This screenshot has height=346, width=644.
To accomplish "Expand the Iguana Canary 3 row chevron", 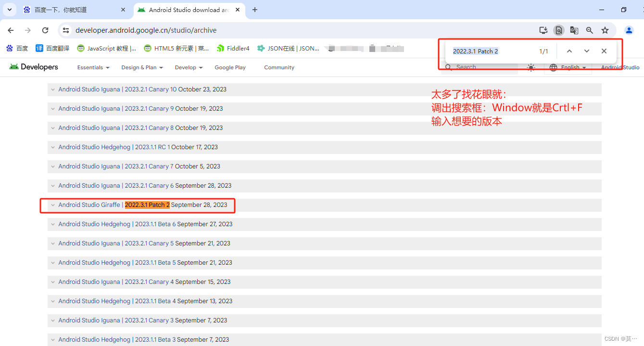I will coord(53,320).
